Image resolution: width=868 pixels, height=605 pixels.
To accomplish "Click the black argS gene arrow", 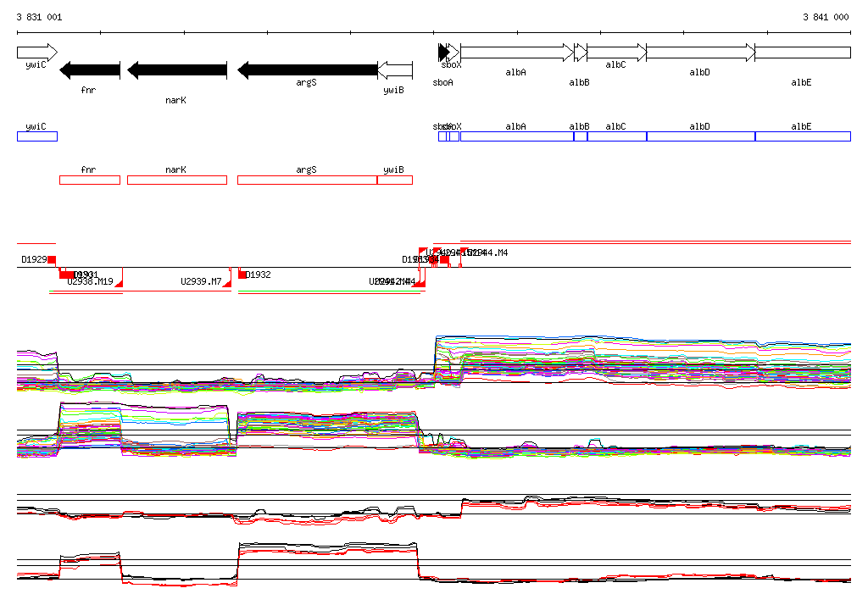I will coord(307,70).
